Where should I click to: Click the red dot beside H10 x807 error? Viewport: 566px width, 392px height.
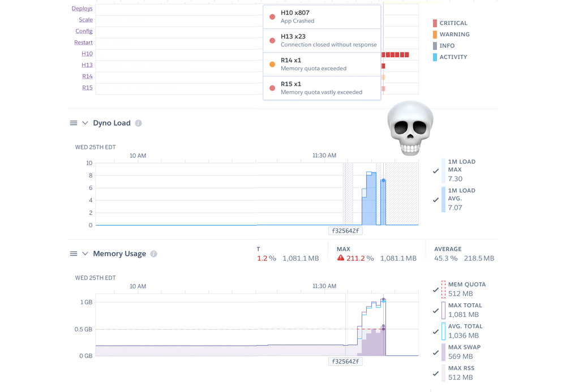pos(272,16)
